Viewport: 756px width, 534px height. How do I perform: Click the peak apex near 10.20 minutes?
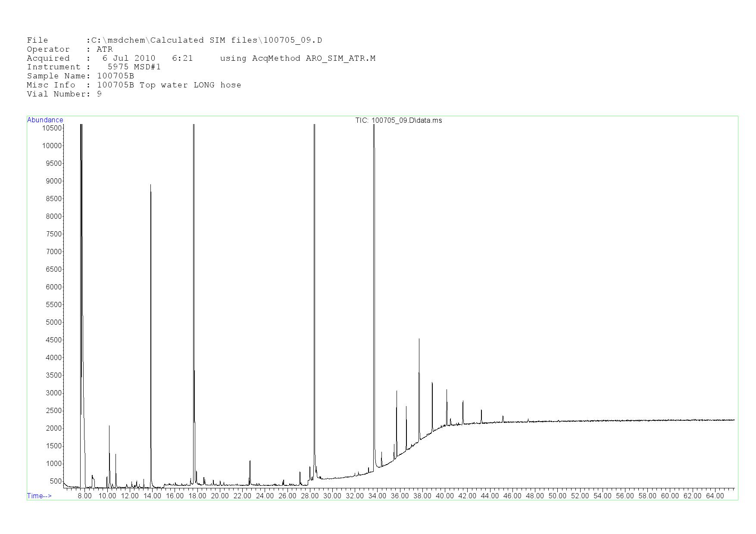click(109, 426)
